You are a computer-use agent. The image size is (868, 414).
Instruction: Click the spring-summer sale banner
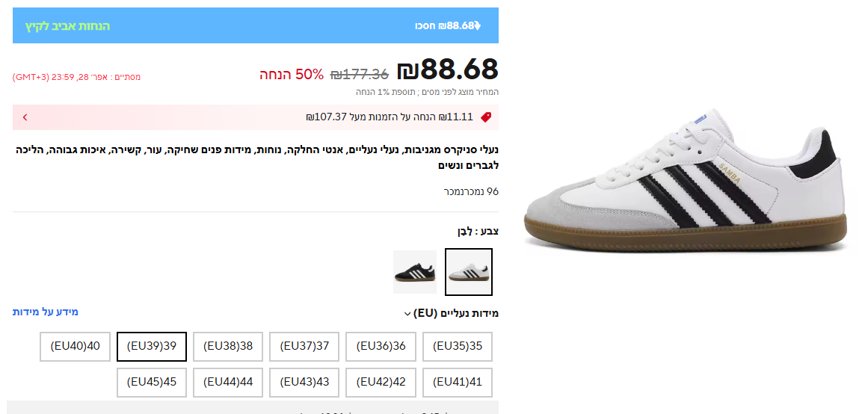coord(68,26)
